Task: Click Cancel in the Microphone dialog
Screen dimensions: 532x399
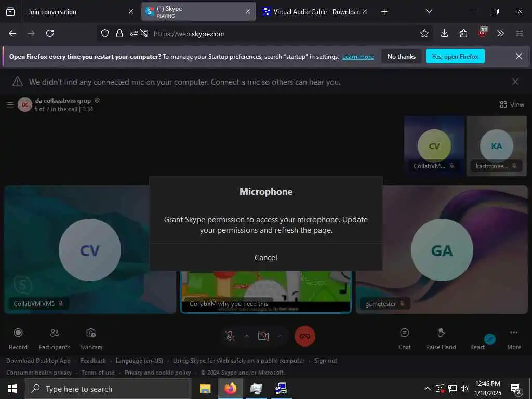Action: [265, 258]
